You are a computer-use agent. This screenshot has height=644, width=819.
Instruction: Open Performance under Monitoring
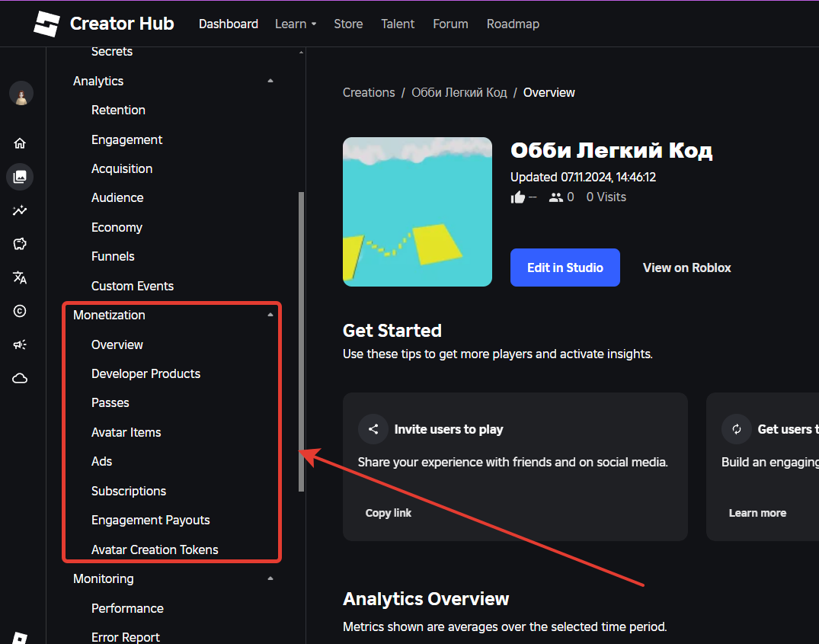click(127, 608)
